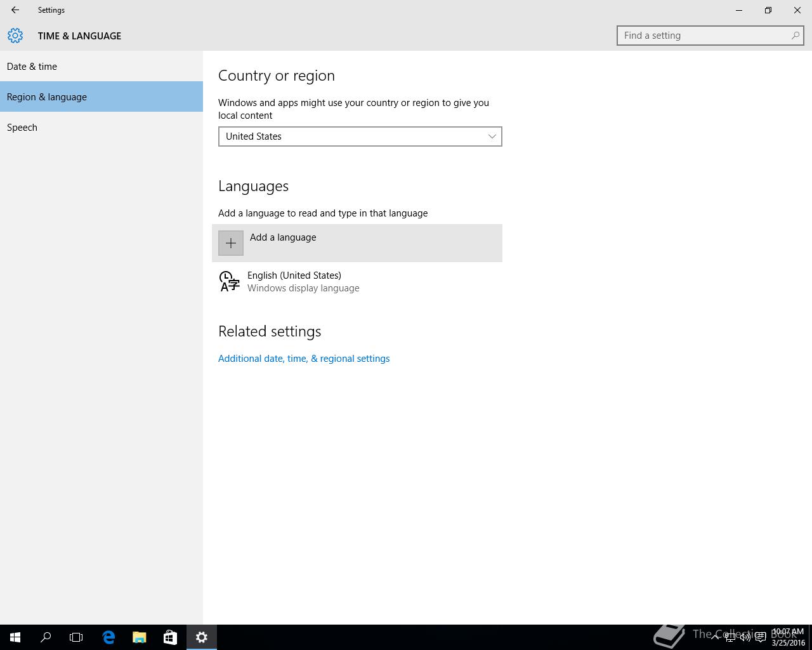Click the English (United States) language icon
This screenshot has height=650, width=812.
[x=229, y=281]
